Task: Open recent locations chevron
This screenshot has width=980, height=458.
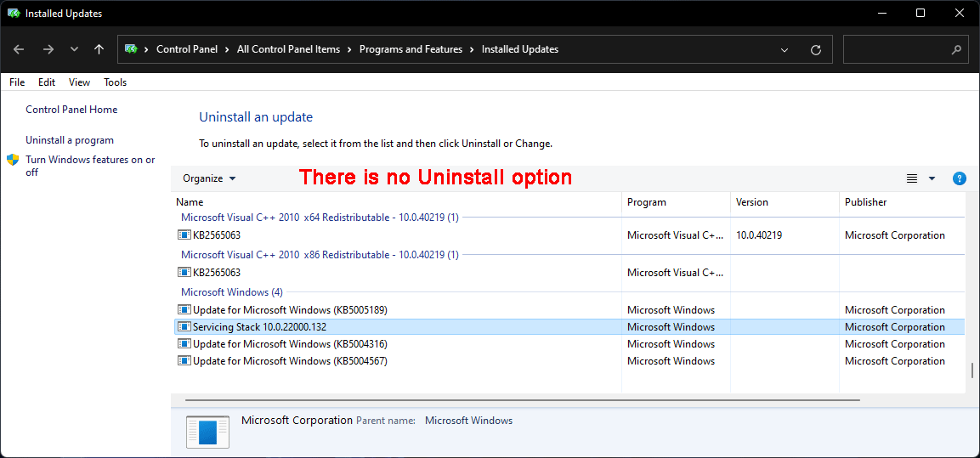Action: (x=75, y=49)
